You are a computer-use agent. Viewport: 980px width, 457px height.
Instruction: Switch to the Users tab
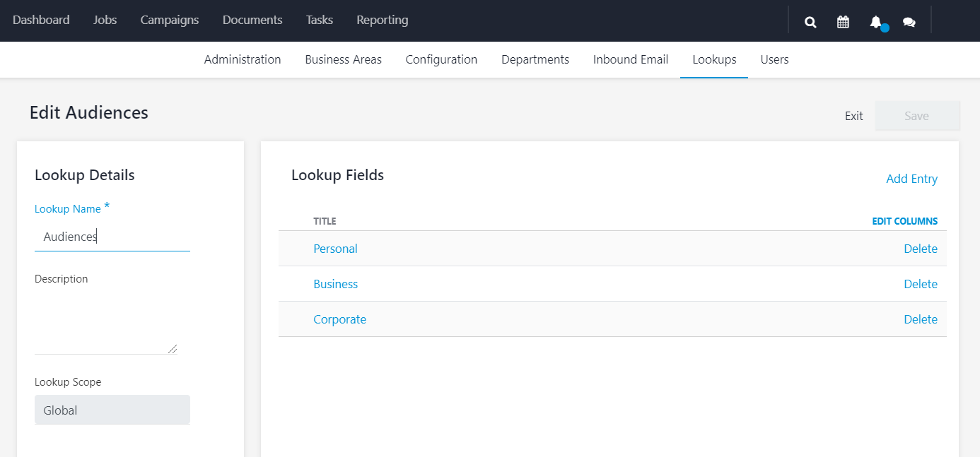(x=774, y=59)
